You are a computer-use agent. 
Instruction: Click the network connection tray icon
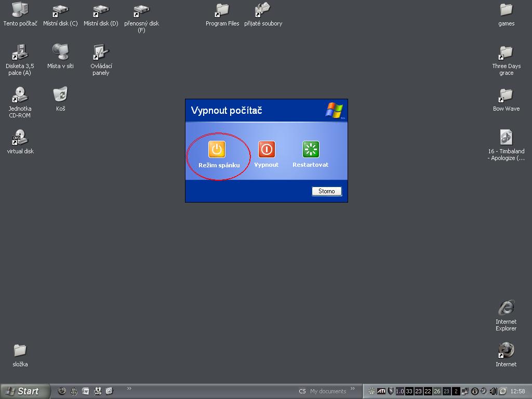465,391
